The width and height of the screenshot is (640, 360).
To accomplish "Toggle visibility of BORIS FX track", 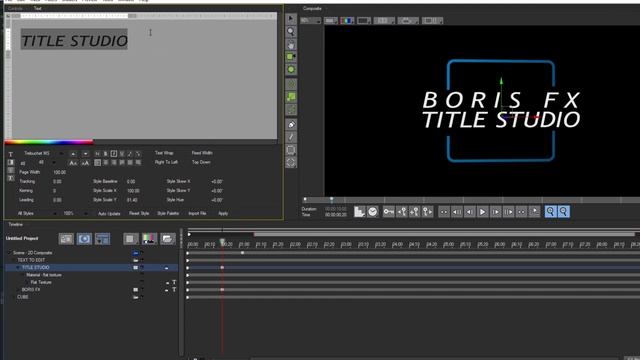I will tap(136, 290).
